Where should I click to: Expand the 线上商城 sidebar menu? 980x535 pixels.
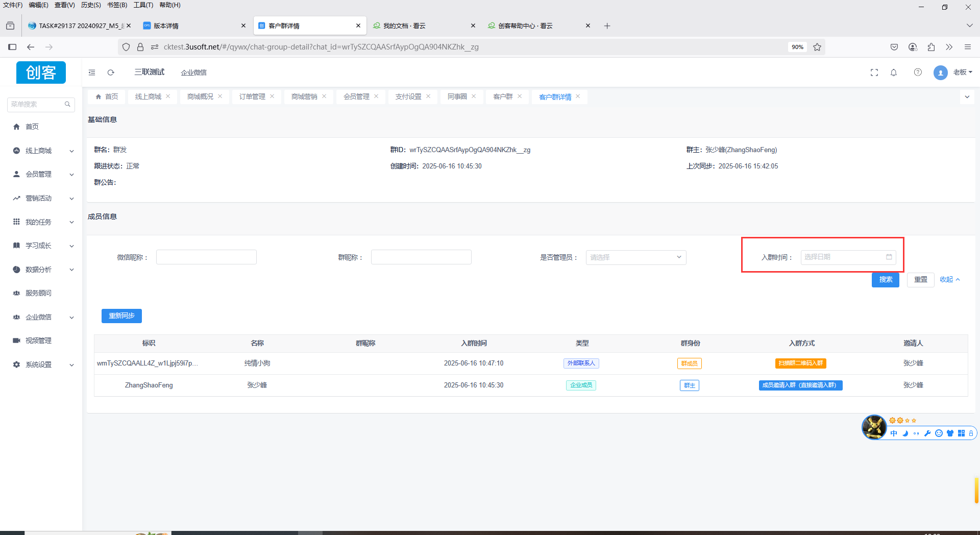coord(43,151)
